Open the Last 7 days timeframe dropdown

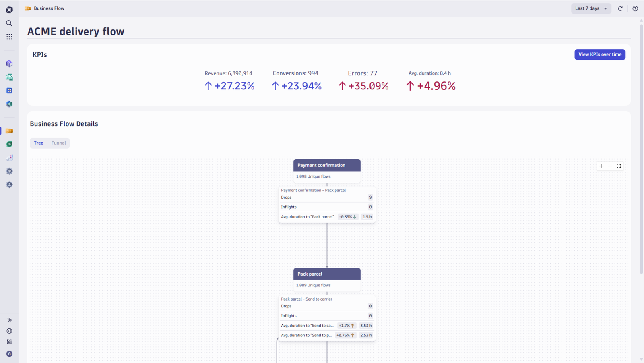coord(591,8)
